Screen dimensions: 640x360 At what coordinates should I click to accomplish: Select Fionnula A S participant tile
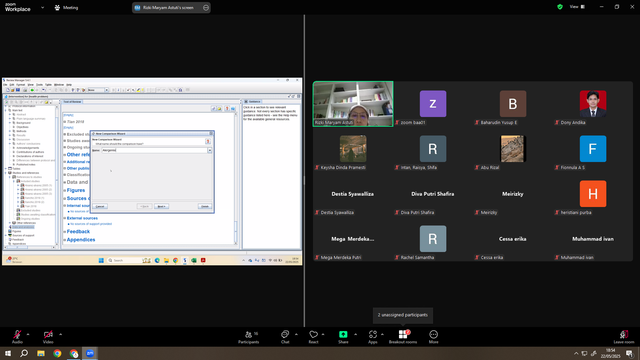pyautogui.click(x=593, y=149)
